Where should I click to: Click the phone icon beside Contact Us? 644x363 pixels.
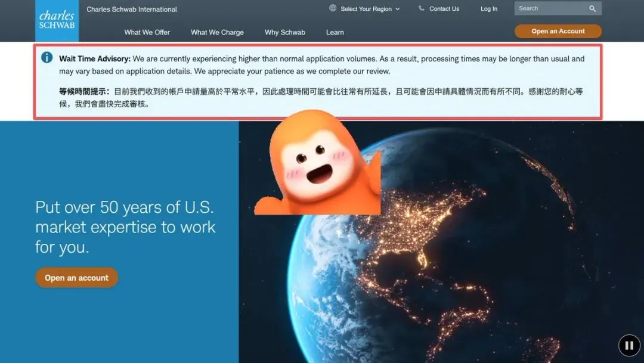[422, 8]
